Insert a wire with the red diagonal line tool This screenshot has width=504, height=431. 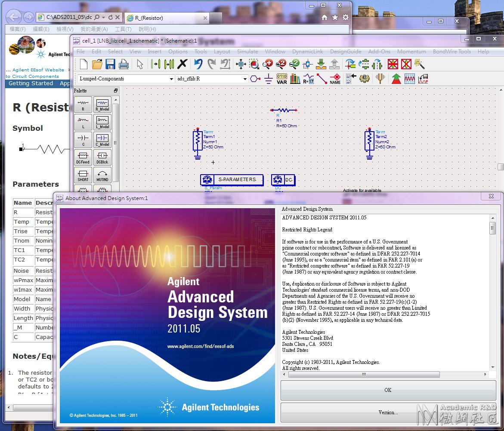322,79
